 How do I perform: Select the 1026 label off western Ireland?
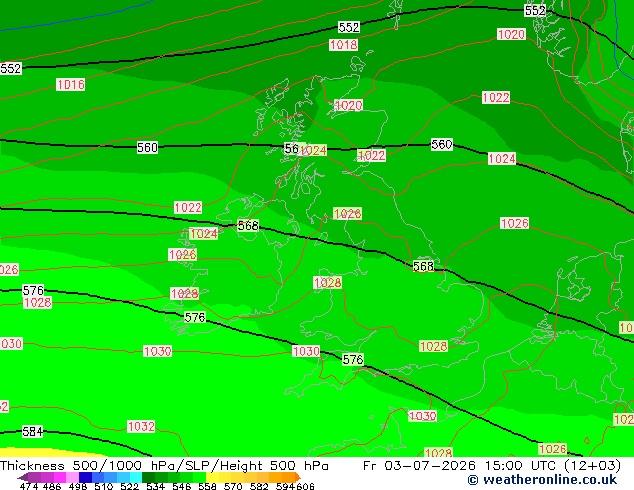(x=183, y=255)
